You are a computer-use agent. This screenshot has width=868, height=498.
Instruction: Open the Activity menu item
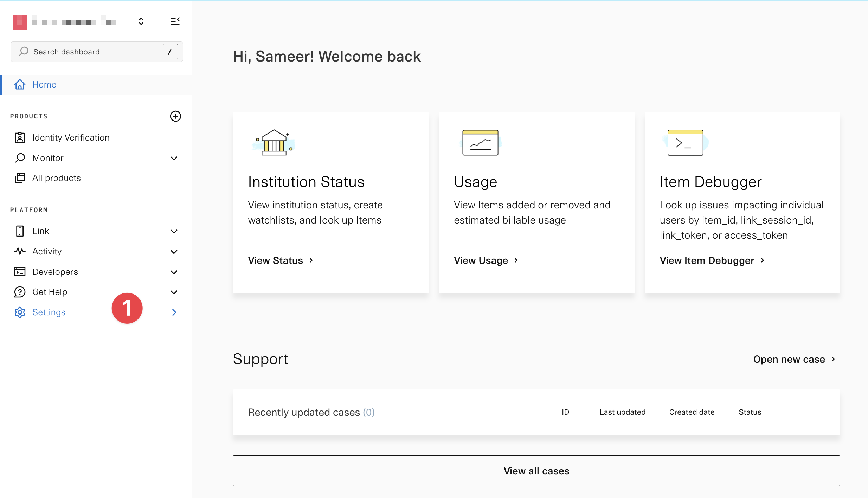tap(47, 251)
